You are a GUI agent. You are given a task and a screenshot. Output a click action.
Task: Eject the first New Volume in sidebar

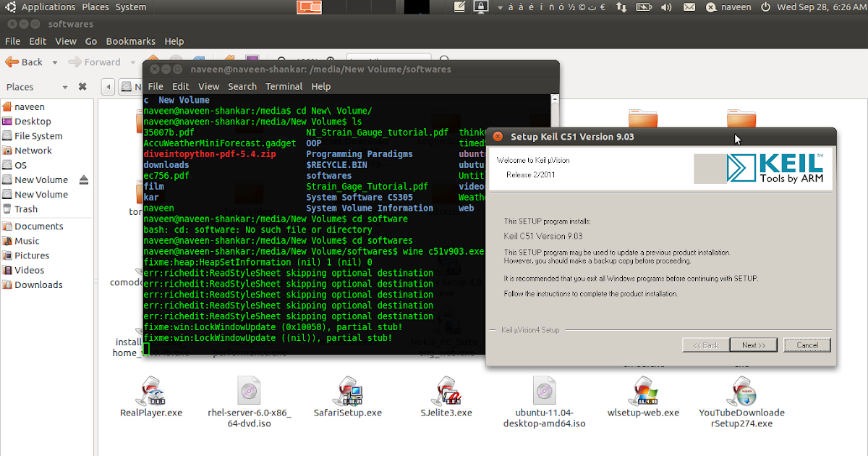84,180
